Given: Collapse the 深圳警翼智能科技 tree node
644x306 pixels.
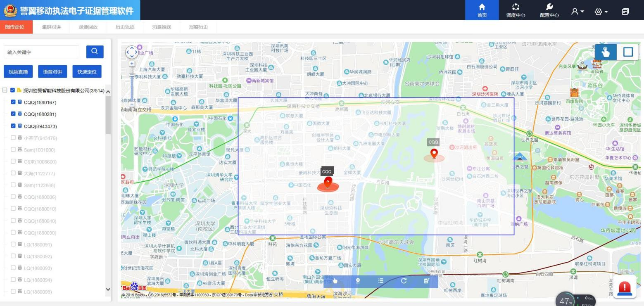Looking at the screenshot, I should click(5, 90).
